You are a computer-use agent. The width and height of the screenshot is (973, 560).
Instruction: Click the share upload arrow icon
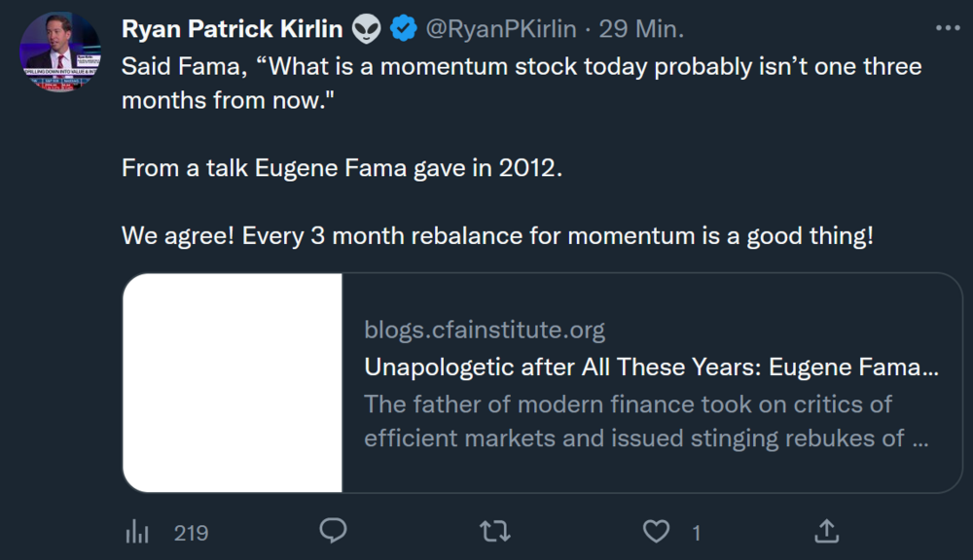coord(826,531)
